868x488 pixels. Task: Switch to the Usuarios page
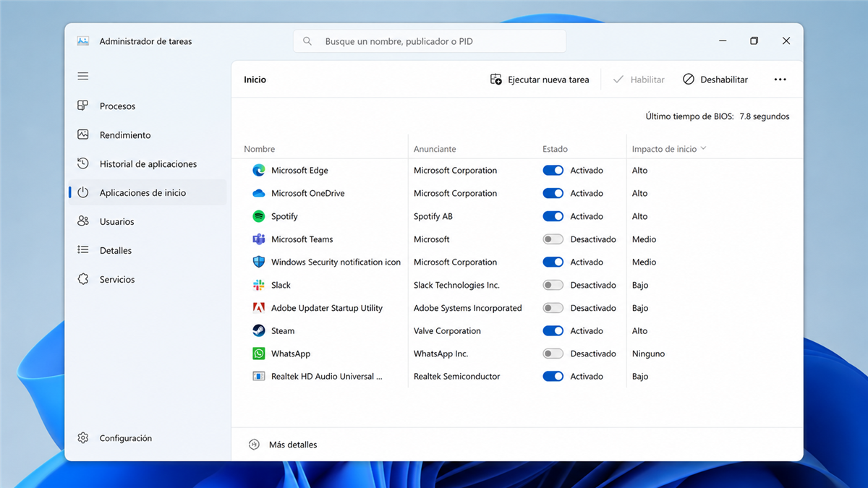(x=147, y=221)
